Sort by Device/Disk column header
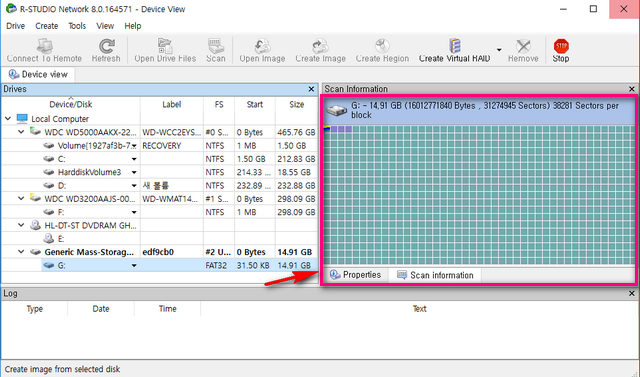The height and width of the screenshot is (377, 640). point(71,104)
